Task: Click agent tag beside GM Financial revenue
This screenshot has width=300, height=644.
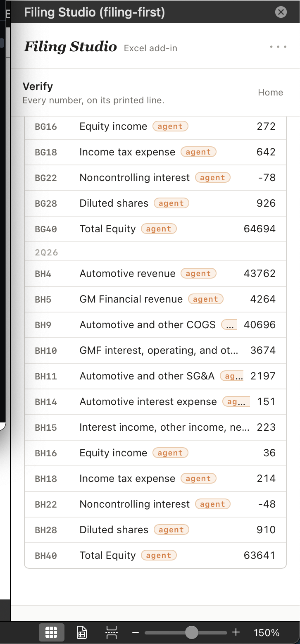Action: click(x=205, y=299)
